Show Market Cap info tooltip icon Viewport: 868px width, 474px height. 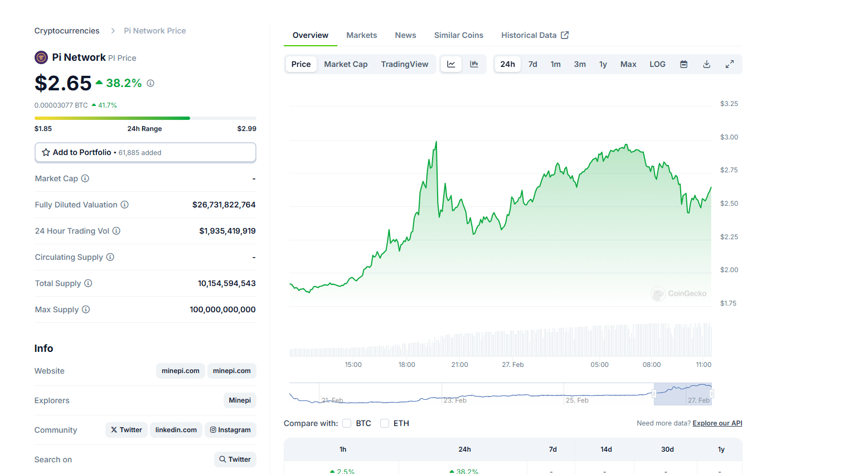[85, 178]
